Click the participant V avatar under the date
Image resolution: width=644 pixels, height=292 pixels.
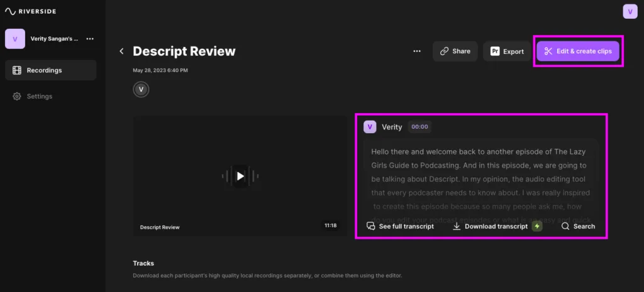[142, 89]
